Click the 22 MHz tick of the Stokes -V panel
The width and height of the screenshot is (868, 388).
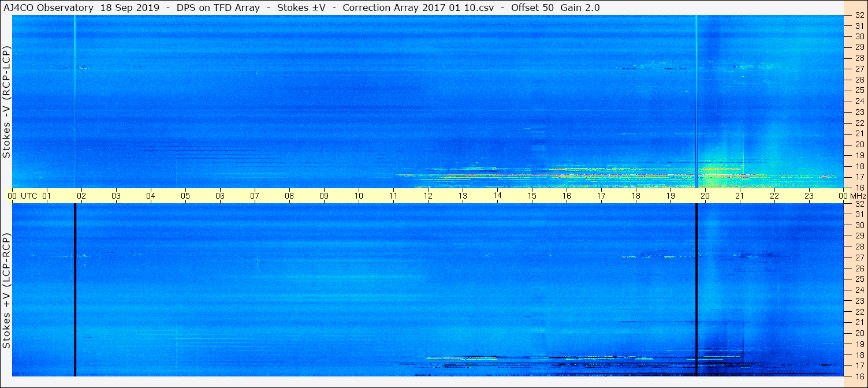859,123
